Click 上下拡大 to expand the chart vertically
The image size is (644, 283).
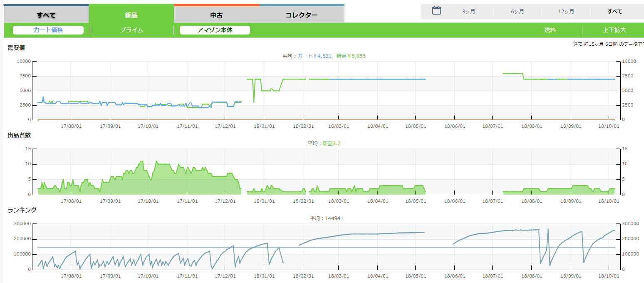614,30
